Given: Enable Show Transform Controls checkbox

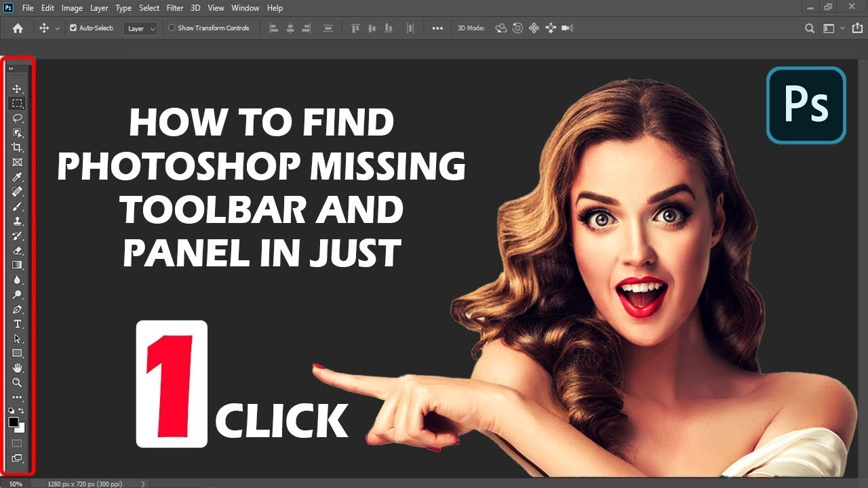Looking at the screenshot, I should [172, 28].
